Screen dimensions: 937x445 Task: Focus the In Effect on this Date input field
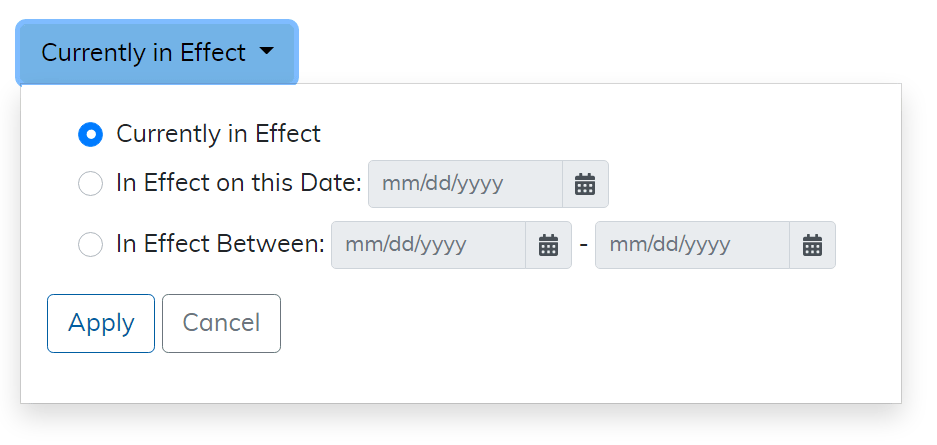coord(465,184)
